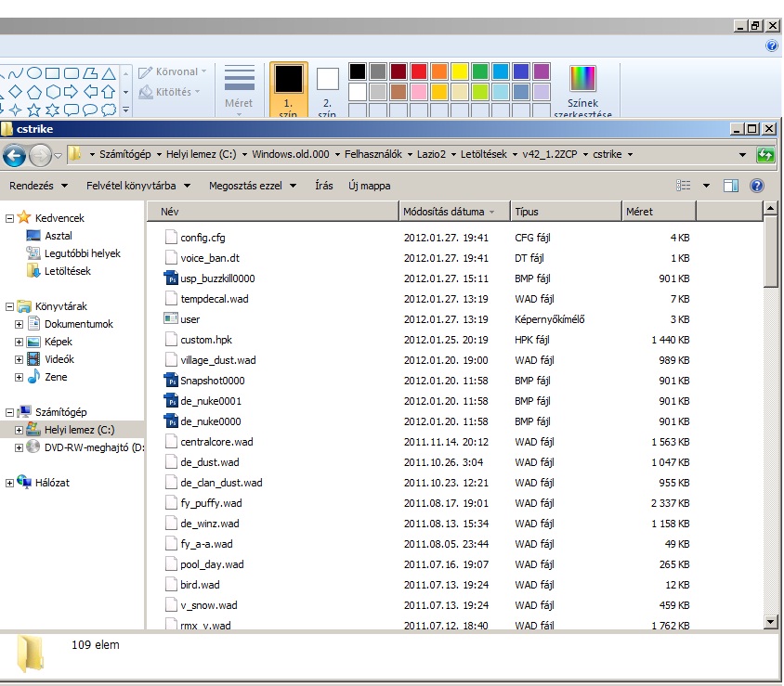Go back in the cstrike Explorer window

pos(15,156)
